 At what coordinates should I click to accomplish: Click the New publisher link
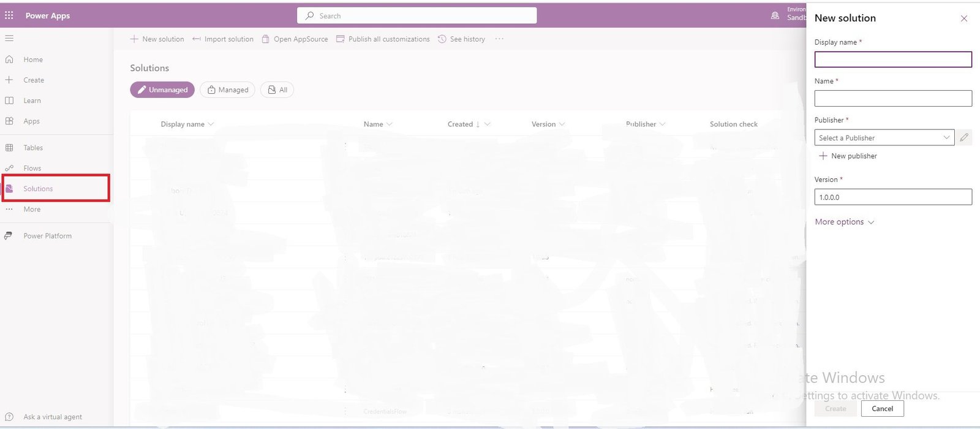tap(854, 156)
